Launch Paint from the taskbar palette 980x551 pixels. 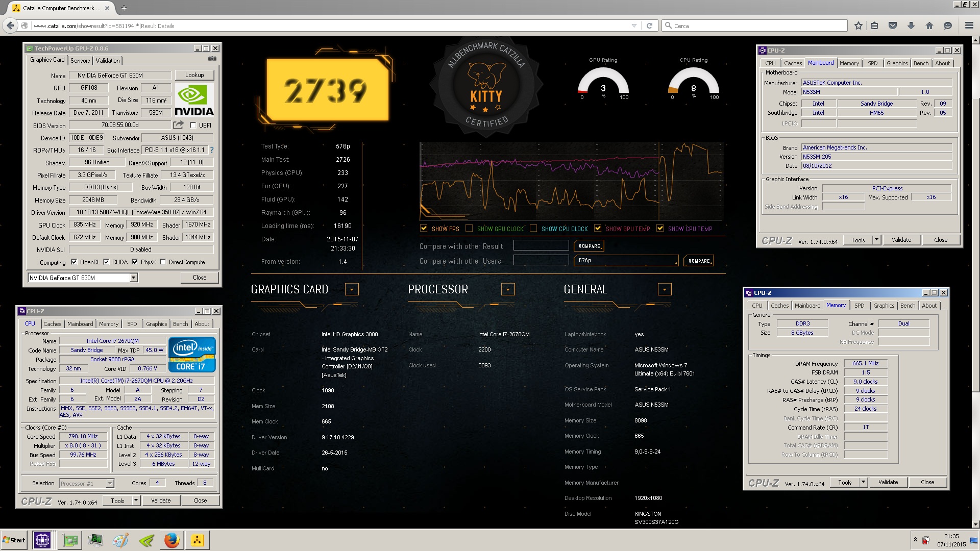[x=120, y=540]
